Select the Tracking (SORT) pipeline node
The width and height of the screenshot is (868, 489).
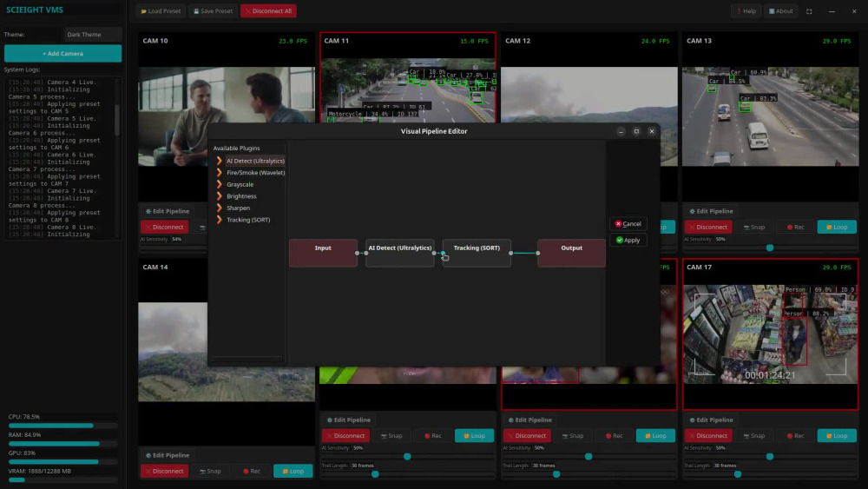coord(477,253)
